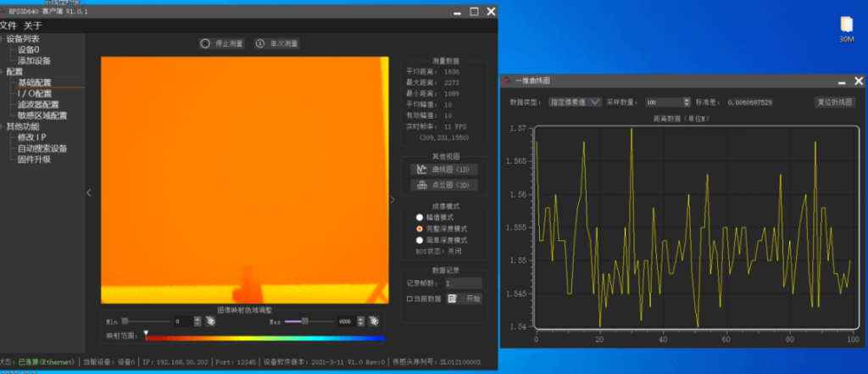The width and height of the screenshot is (868, 374).
Task: Click the reset icon next to Min value
Action: [x=209, y=321]
